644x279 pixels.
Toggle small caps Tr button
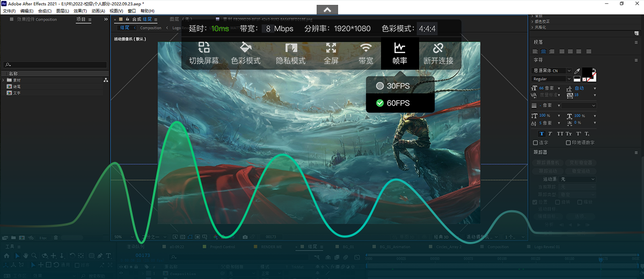(569, 134)
